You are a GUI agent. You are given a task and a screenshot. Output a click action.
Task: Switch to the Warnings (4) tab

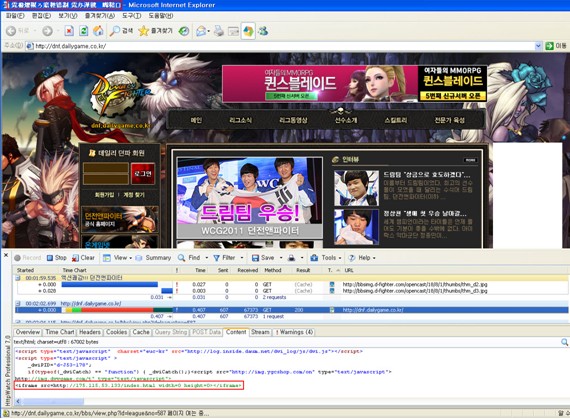coord(294,332)
